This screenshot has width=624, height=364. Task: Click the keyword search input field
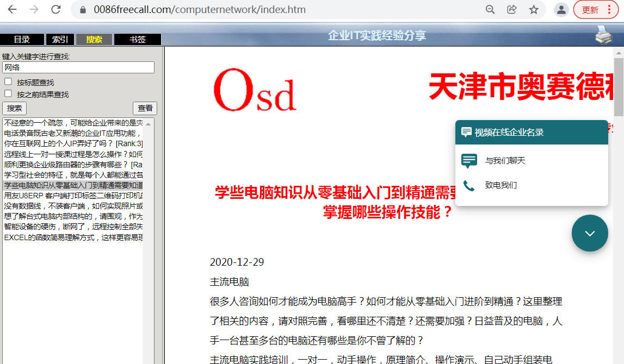(78, 67)
